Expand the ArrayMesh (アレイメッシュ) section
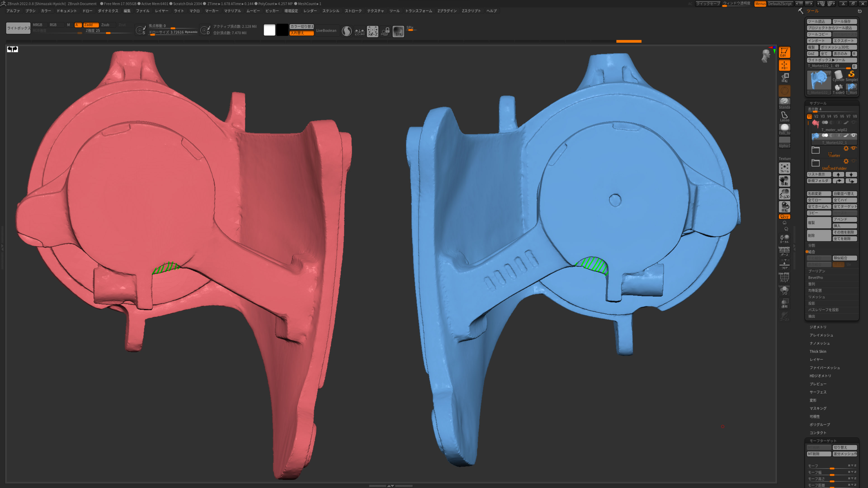The image size is (868, 488). pyautogui.click(x=821, y=335)
